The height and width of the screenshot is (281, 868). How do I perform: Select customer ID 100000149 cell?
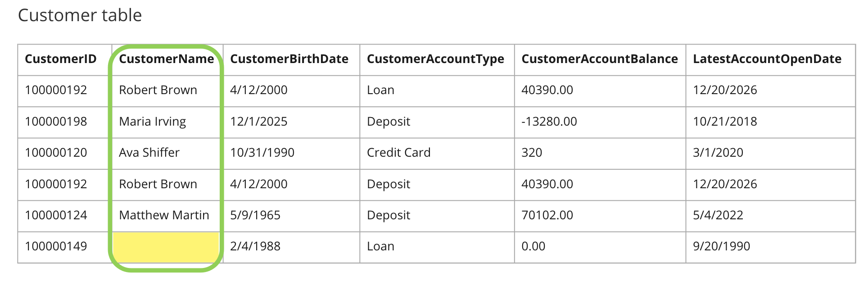tap(65, 247)
